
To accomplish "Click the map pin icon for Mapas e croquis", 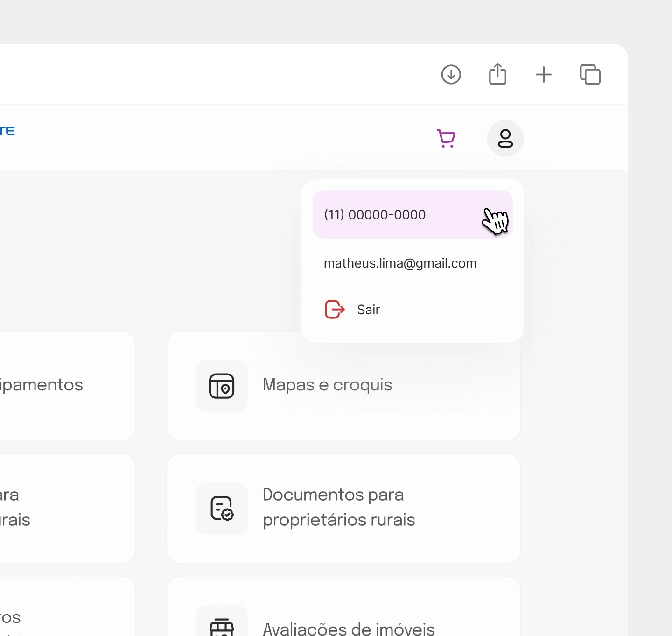I will tap(222, 386).
